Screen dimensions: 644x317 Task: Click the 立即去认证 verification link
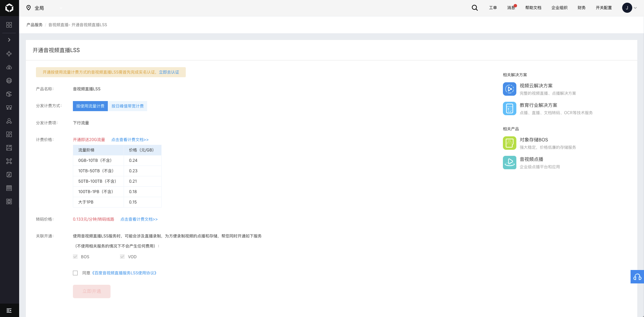coord(169,72)
